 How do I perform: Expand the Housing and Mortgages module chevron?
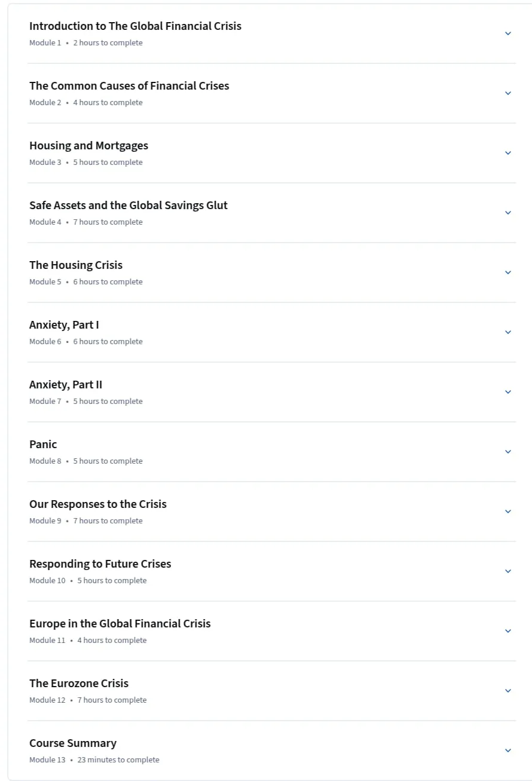(x=508, y=153)
